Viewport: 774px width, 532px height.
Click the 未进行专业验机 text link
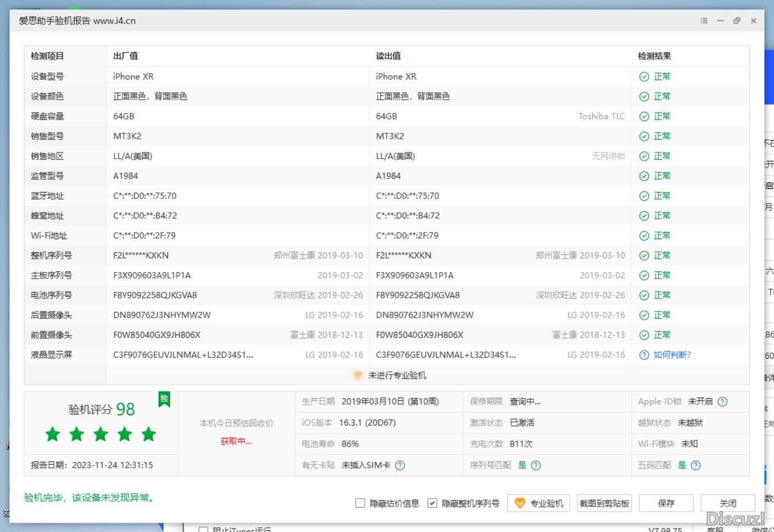[397, 376]
